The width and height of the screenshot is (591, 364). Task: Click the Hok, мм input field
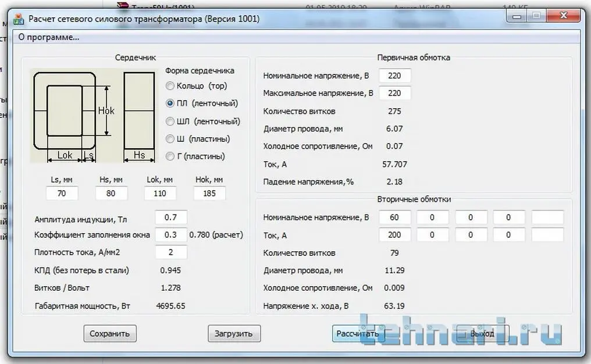209,193
